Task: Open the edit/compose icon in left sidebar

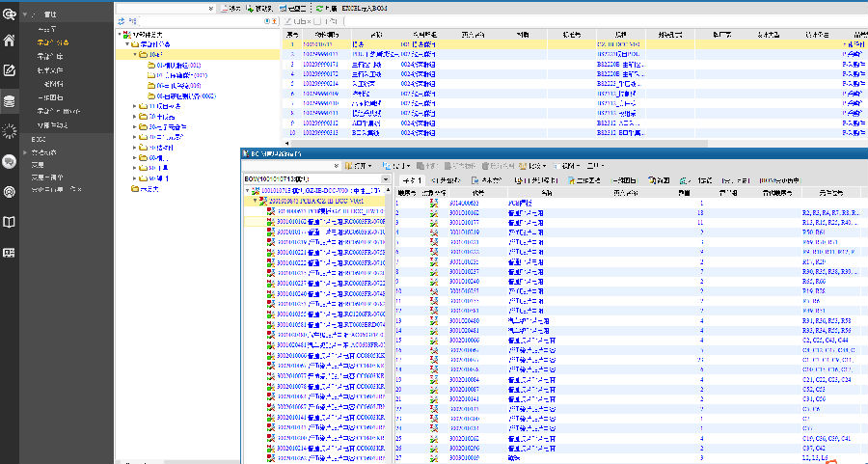Action: point(10,70)
